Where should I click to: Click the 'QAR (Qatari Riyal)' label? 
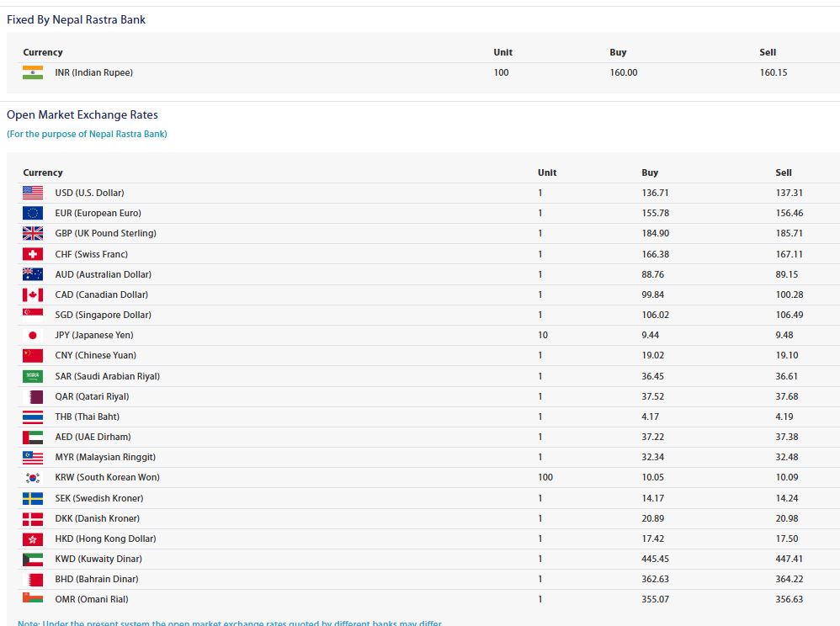pyautogui.click(x=92, y=397)
